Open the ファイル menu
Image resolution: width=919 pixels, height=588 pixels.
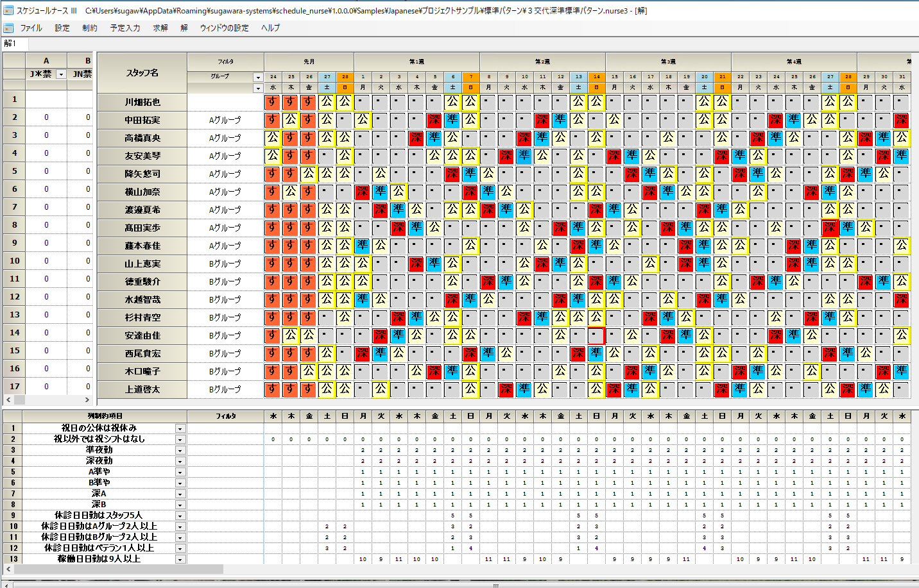click(x=31, y=28)
